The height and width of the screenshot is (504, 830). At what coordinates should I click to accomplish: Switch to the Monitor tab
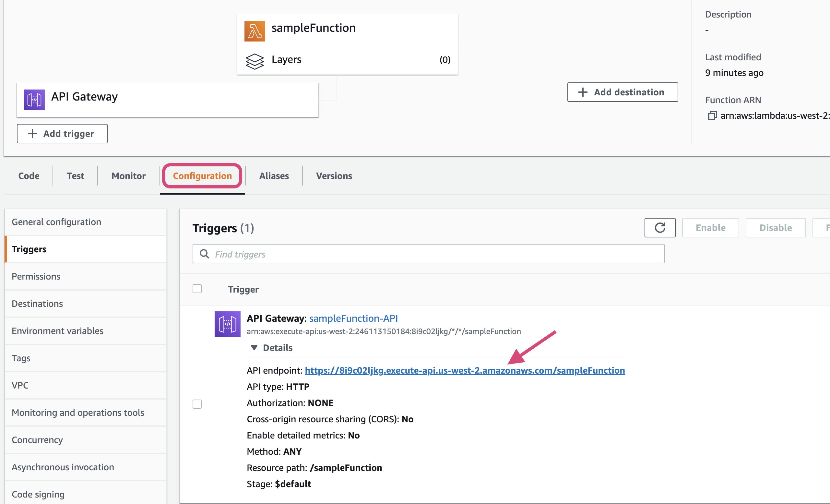pos(128,176)
